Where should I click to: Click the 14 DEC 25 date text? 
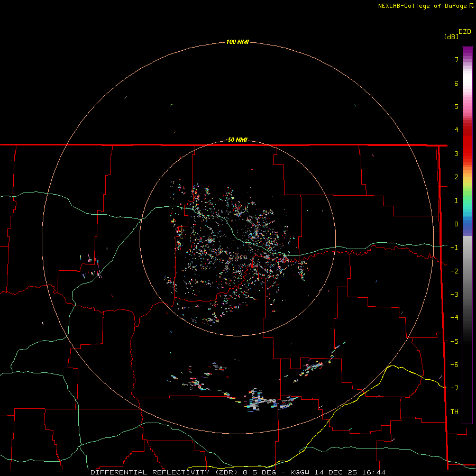point(336,472)
